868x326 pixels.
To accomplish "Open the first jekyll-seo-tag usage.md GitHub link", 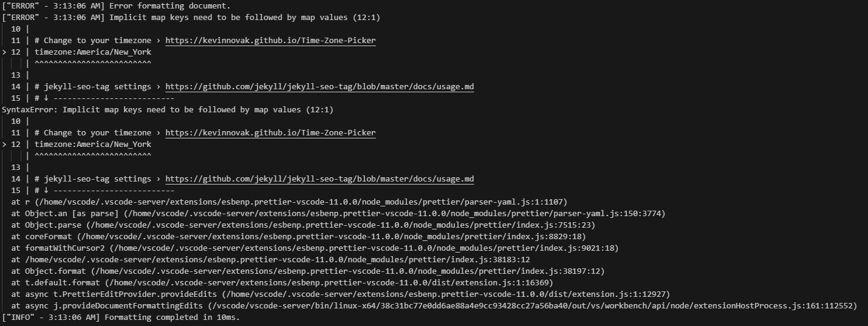I will tap(320, 87).
